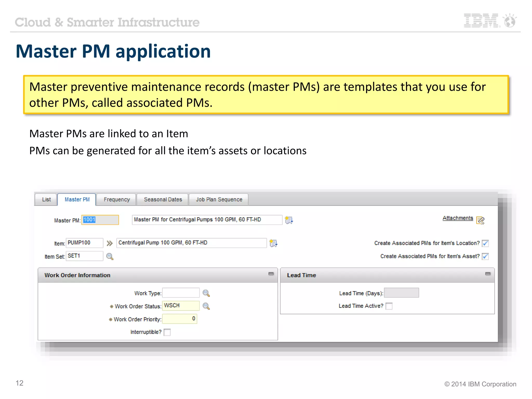This screenshot has width=532, height=399.
Task: Toggle Create Associated PMs for Item's Asset
Action: pyautogui.click(x=485, y=256)
